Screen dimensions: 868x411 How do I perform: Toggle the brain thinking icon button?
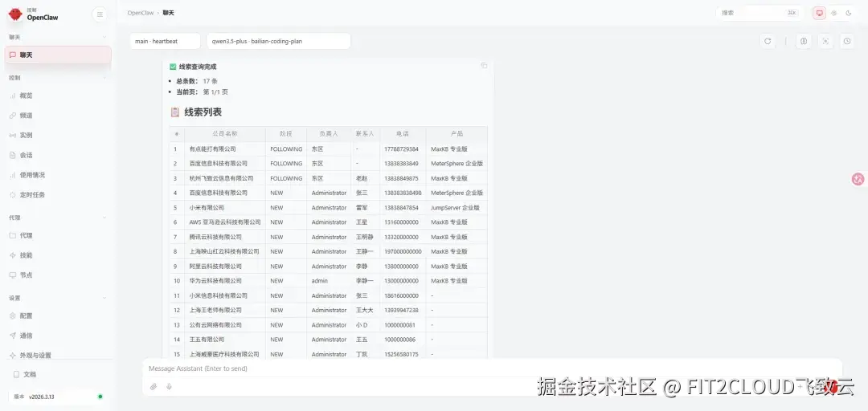point(803,41)
